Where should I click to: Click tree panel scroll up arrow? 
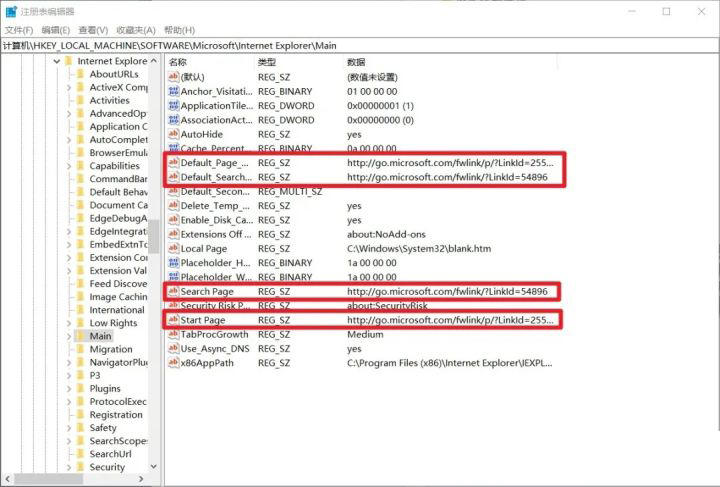coord(154,61)
